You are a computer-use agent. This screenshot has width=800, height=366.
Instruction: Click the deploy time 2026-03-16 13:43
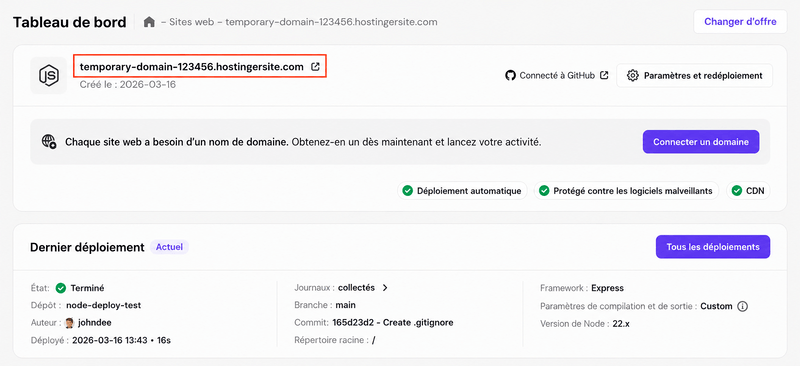point(109,340)
